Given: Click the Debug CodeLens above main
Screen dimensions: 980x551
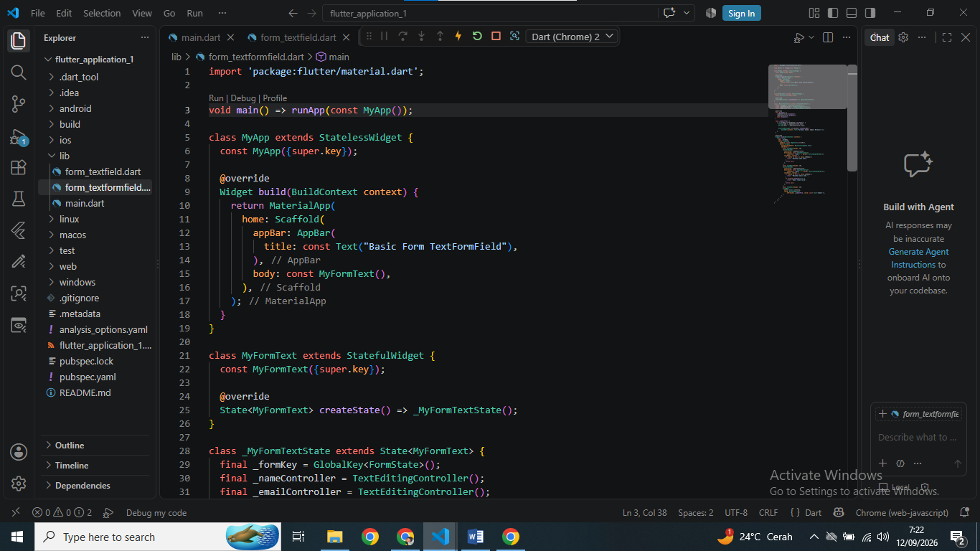Looking at the screenshot, I should 242,98.
